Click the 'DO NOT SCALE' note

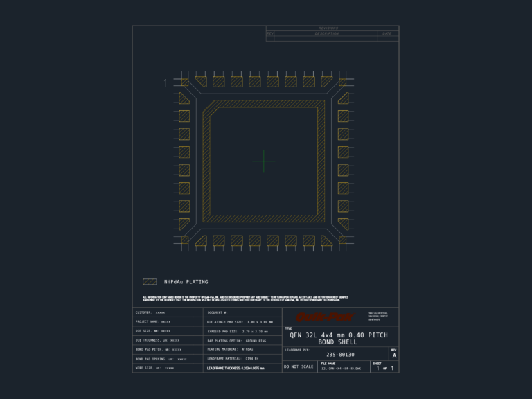[299, 366]
